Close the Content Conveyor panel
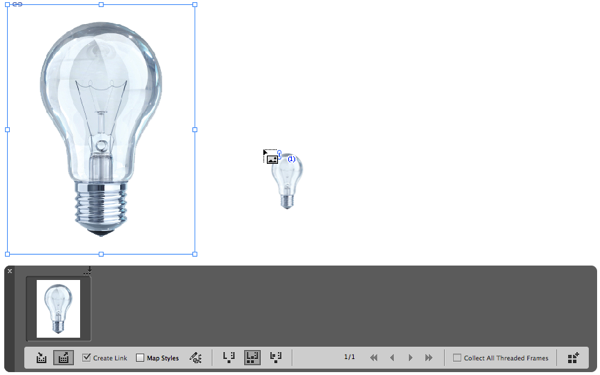Viewport: 600px width, 375px height. [10, 271]
